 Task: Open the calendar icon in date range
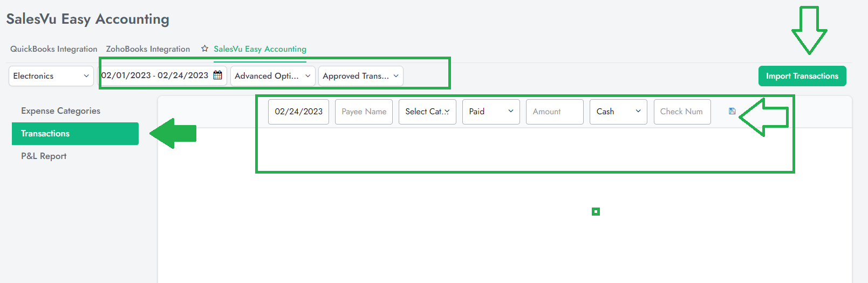tap(218, 75)
